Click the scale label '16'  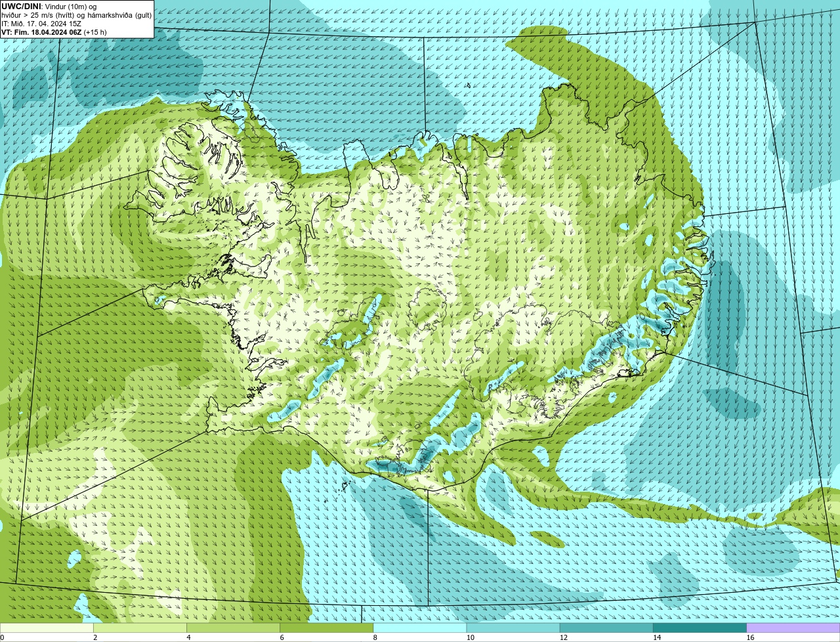point(750,637)
